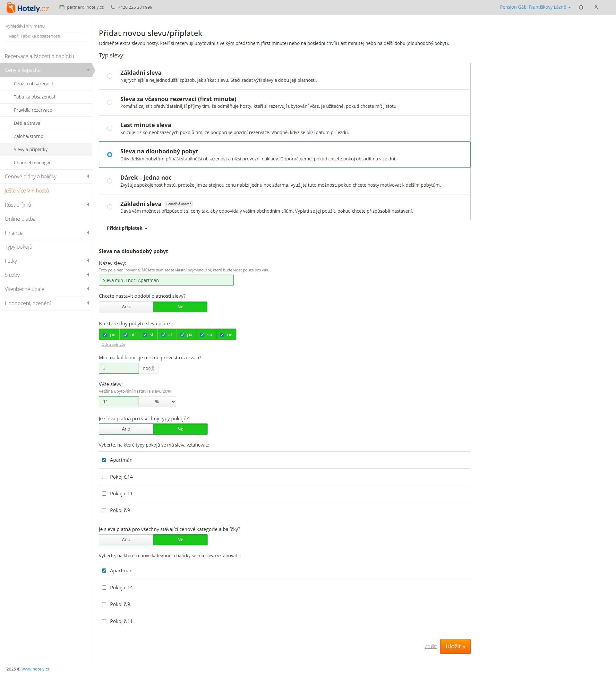Click the Hotely.cz logo
The width and height of the screenshot is (616, 674).
click(27, 7)
